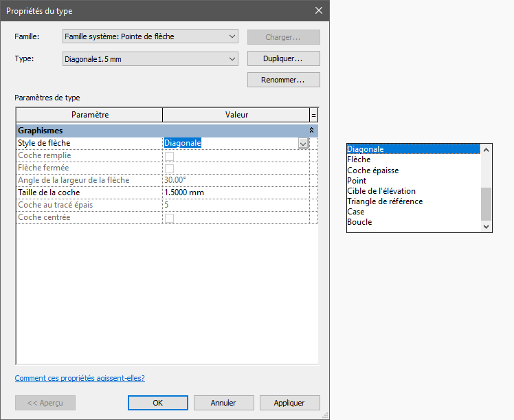Select Cible de l'élévation option
Viewport: 514px width, 420px height.
pyautogui.click(x=381, y=191)
